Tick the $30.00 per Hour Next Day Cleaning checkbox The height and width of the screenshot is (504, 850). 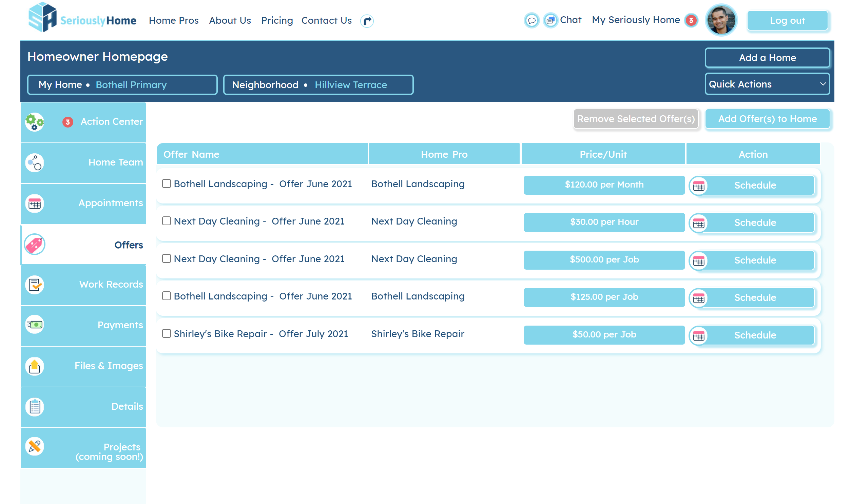coord(167,221)
